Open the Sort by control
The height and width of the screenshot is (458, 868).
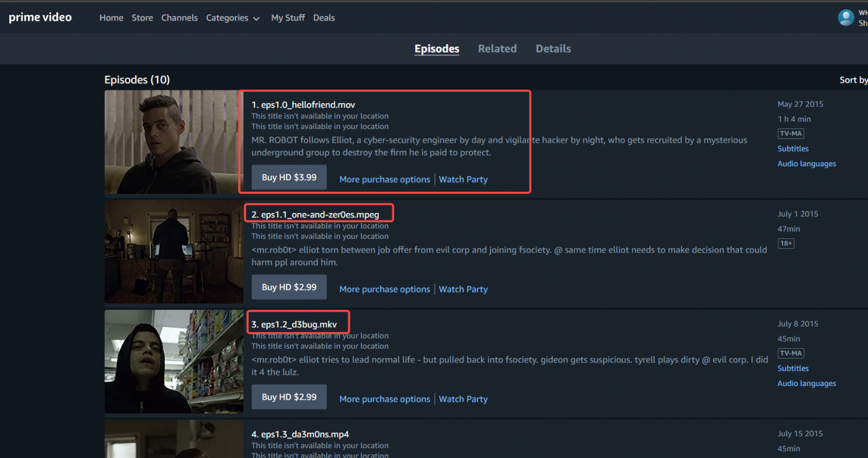coord(854,80)
